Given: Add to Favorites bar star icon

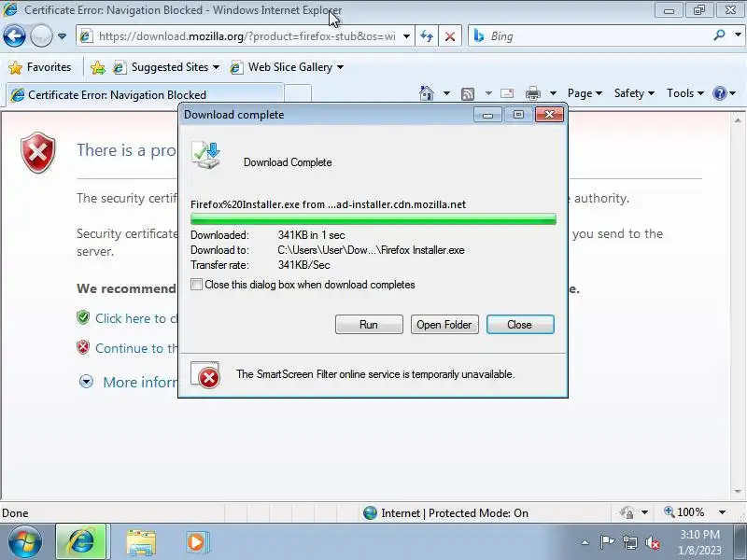Looking at the screenshot, I should 98,67.
